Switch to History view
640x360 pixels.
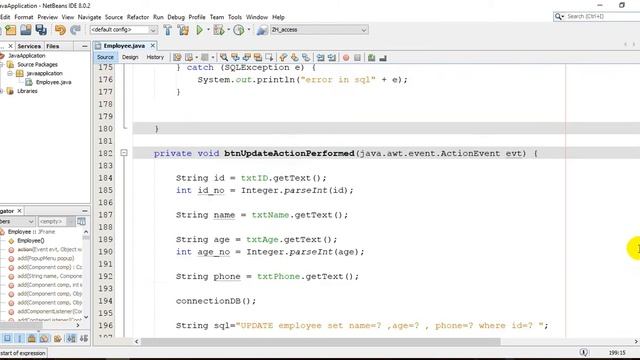pyautogui.click(x=155, y=57)
